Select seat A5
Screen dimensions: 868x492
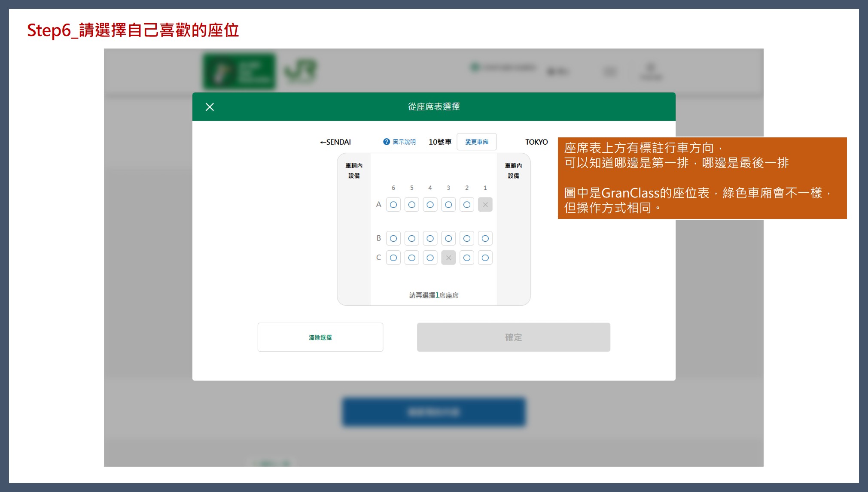pos(411,205)
